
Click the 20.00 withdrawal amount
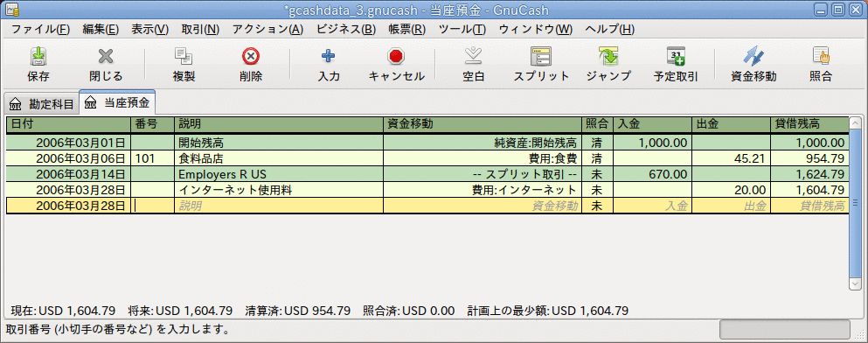(731, 191)
